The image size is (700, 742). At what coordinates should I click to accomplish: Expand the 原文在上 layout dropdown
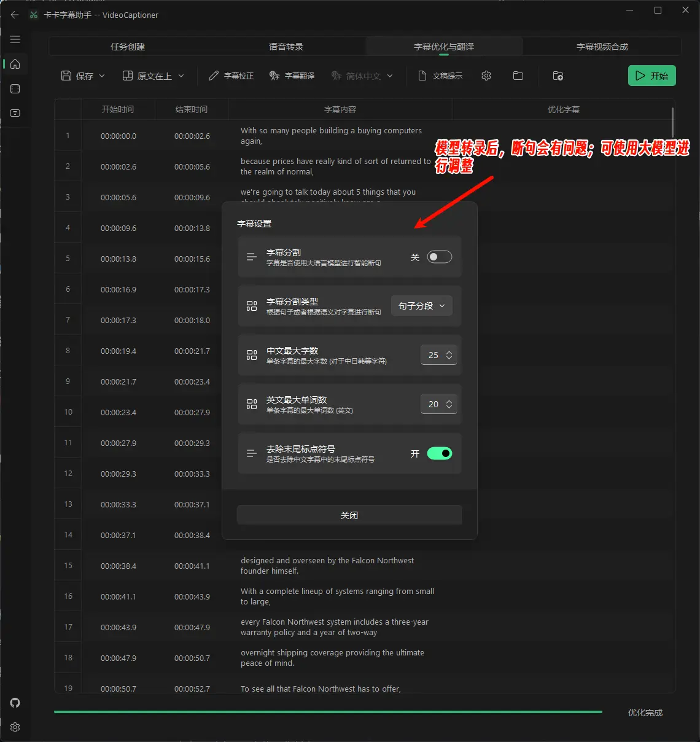point(154,76)
